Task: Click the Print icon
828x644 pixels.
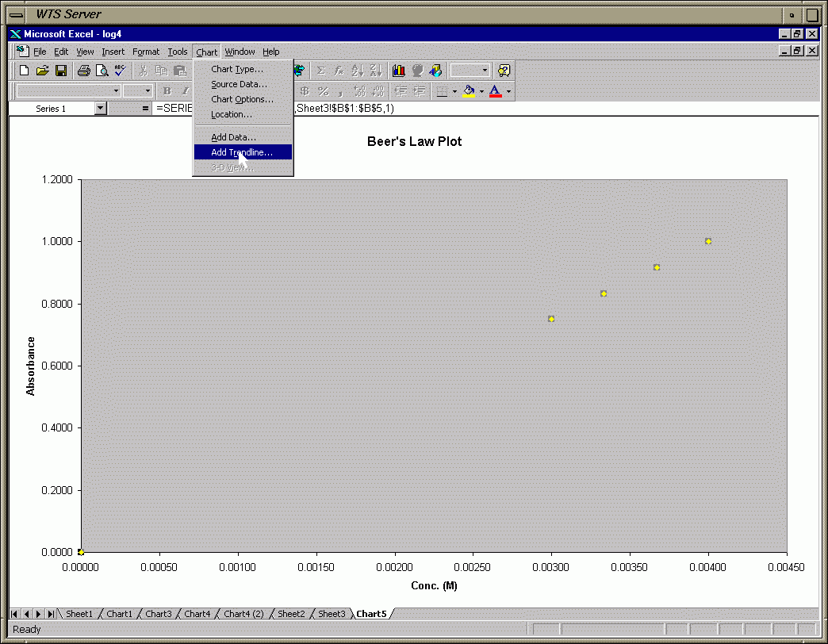Action: tap(83, 71)
